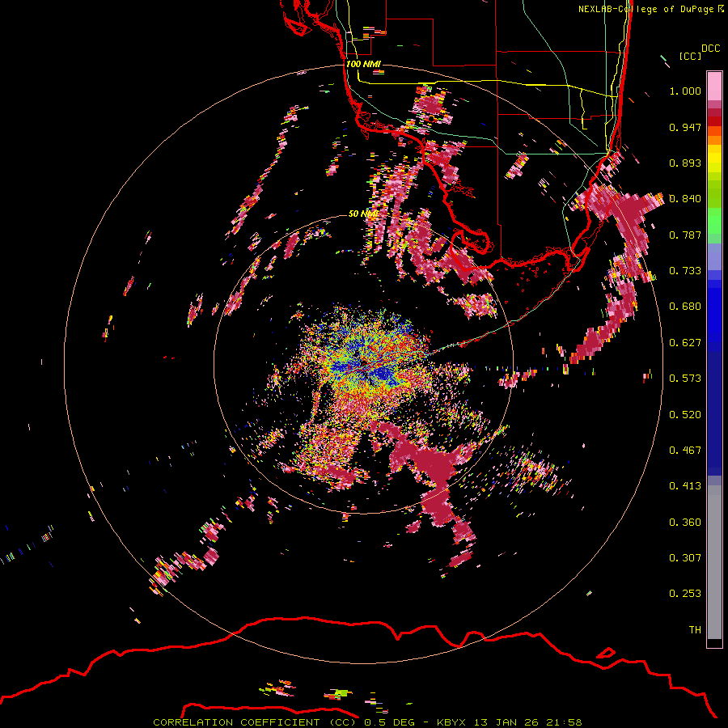Click the DCC product label above legend
728x728 pixels.
pyautogui.click(x=710, y=49)
